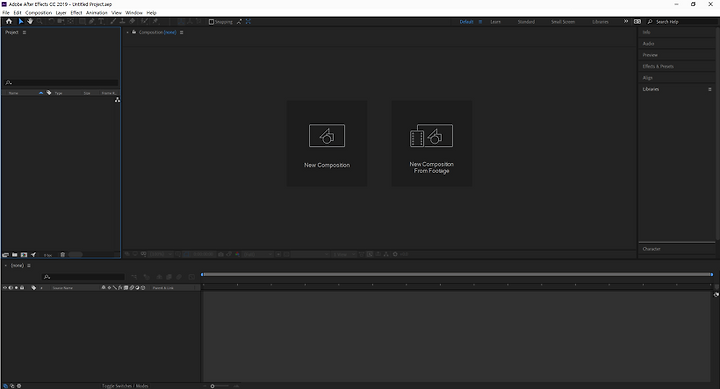Screen dimensions: 720x389
Task: Select the Rotation tool
Action: click(x=51, y=22)
